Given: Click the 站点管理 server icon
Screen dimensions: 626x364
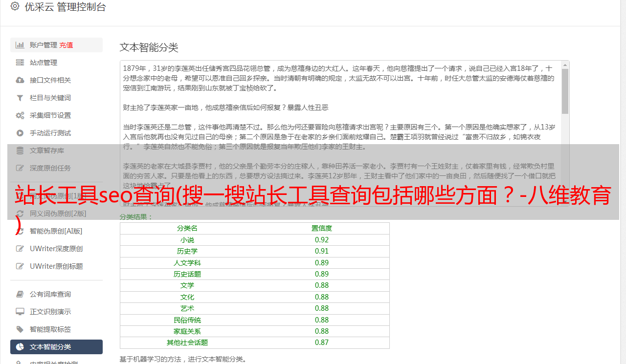Looking at the screenshot, I should click(20, 63).
